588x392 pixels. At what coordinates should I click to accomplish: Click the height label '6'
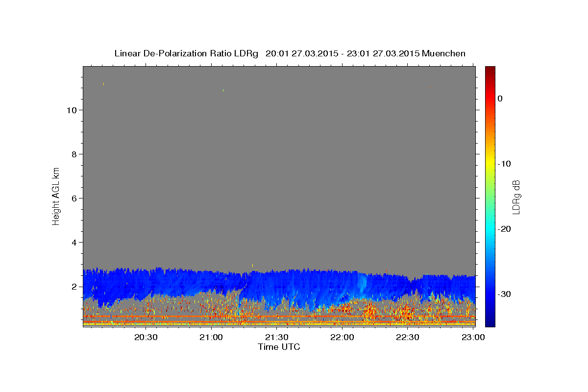[73, 198]
